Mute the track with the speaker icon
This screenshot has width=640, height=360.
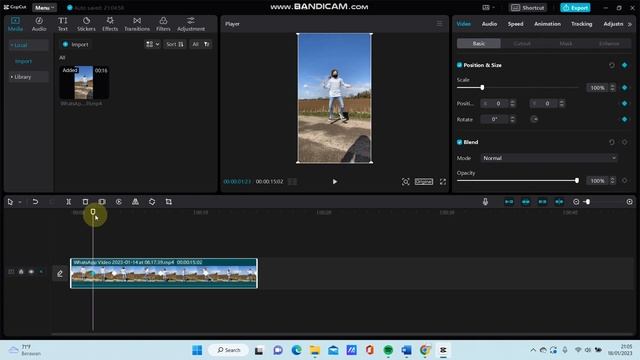point(41,271)
